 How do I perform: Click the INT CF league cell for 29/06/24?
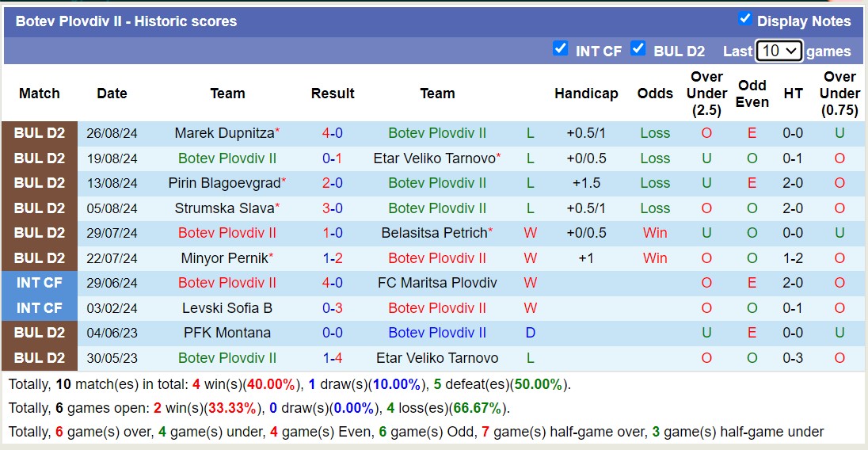[40, 283]
